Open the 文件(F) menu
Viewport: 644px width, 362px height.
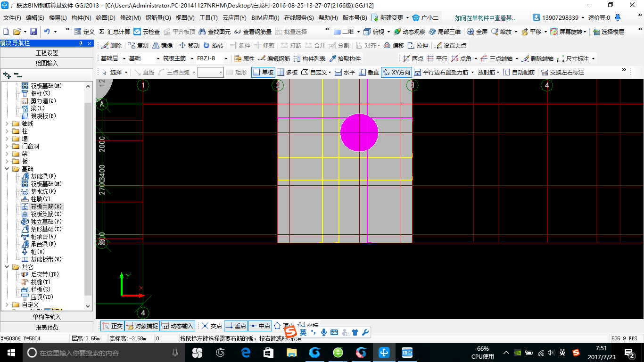(12, 18)
